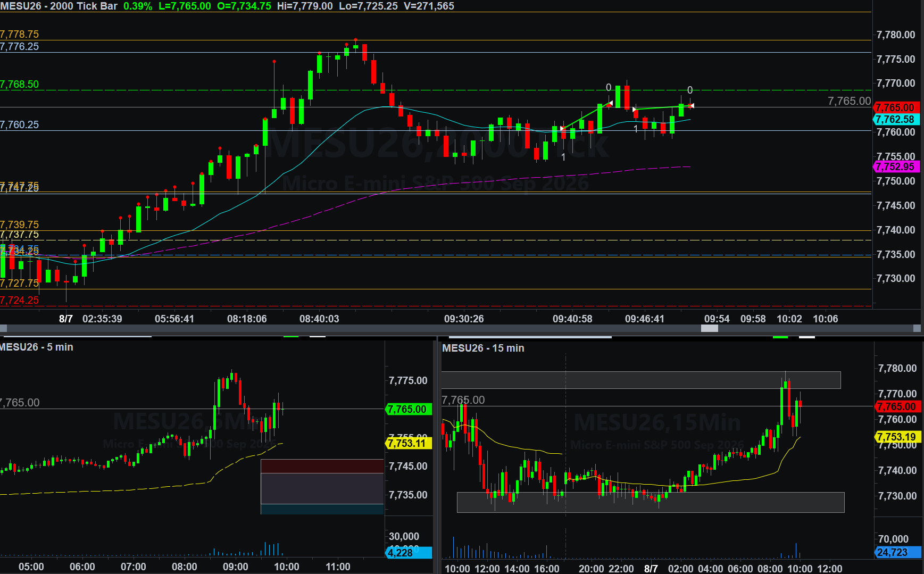Click 7,775.00 on the 5 min price axis
This screenshot has width=924, height=574.
point(408,380)
